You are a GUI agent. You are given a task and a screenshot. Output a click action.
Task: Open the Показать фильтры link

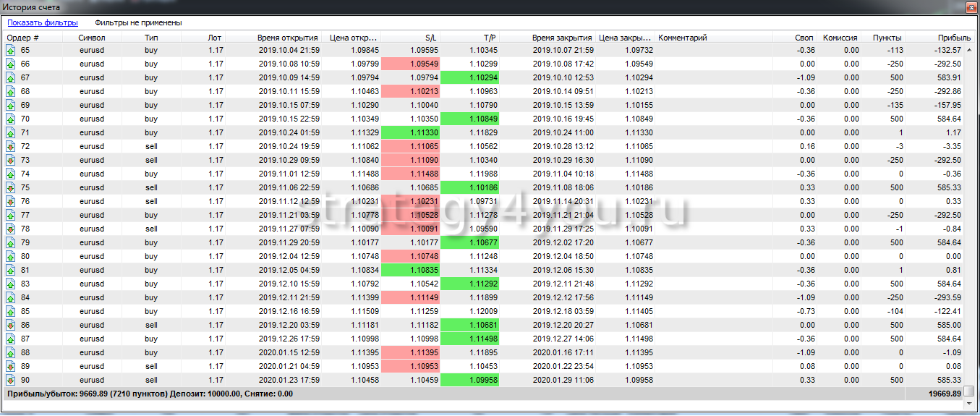[43, 23]
